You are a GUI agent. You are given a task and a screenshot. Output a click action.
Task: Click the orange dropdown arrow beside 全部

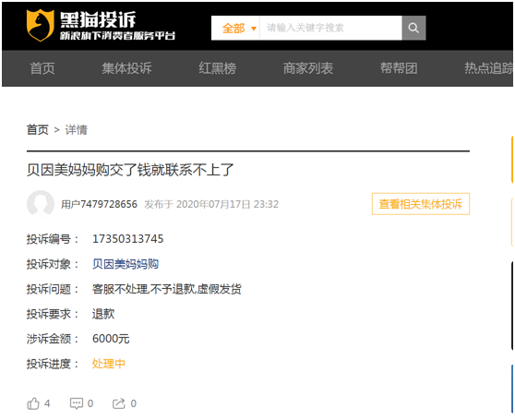coord(253,29)
